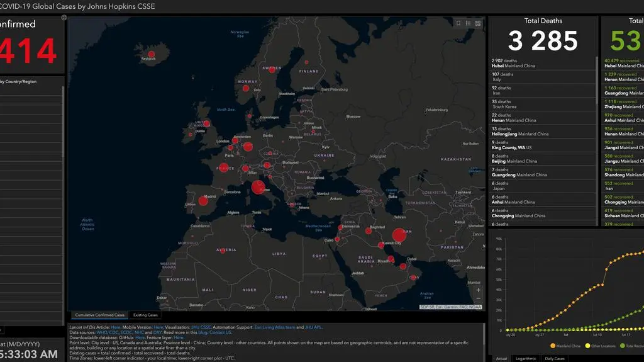
Task: Select the '35 deaths South Korea' row
Action: pos(542,104)
